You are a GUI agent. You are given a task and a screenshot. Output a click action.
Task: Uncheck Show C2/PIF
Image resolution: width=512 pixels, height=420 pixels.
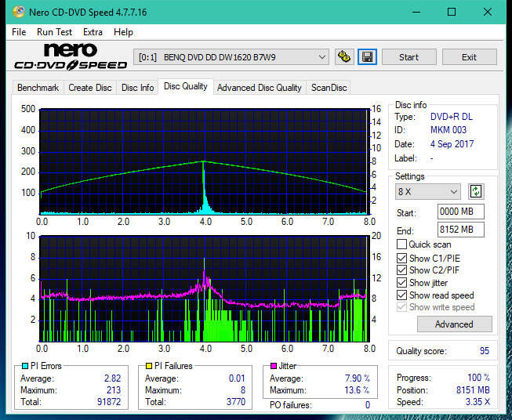point(401,270)
